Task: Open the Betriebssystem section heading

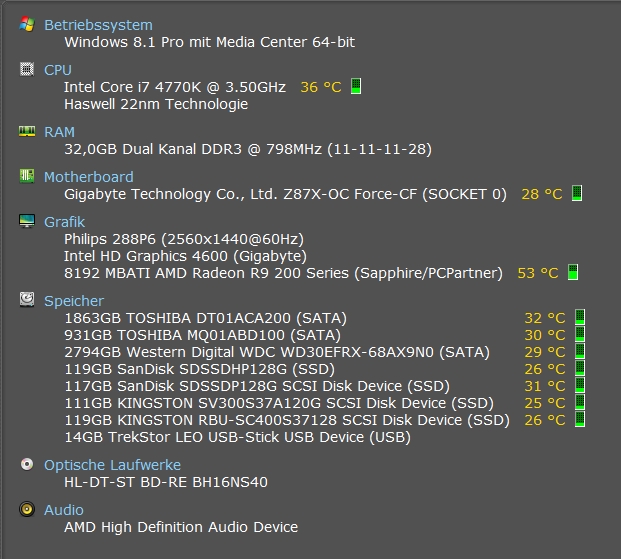Action: (98, 25)
